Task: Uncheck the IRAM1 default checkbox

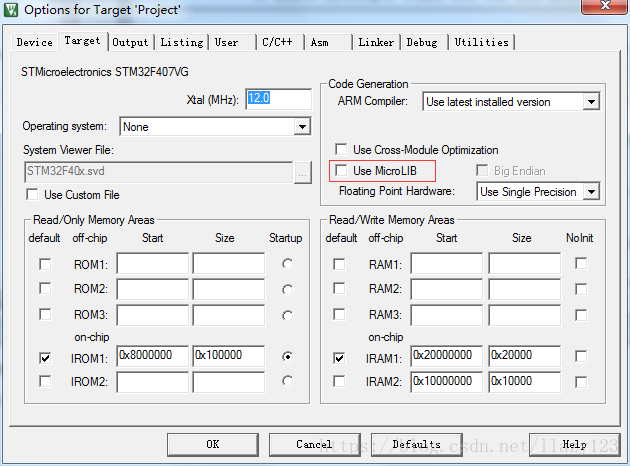Action: tap(339, 358)
